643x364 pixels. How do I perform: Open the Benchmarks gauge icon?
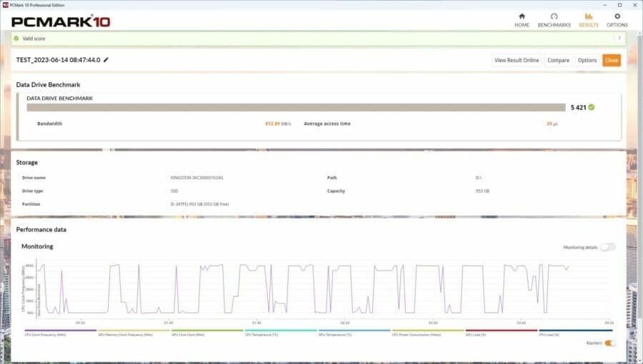554,16
